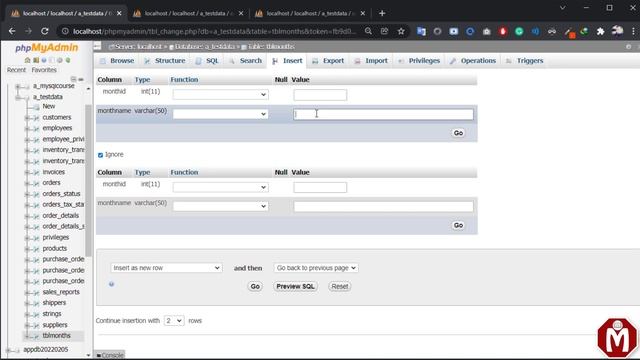Click the customers table icon
Image resolution: width=640 pixels, height=360 pixels.
click(36, 118)
